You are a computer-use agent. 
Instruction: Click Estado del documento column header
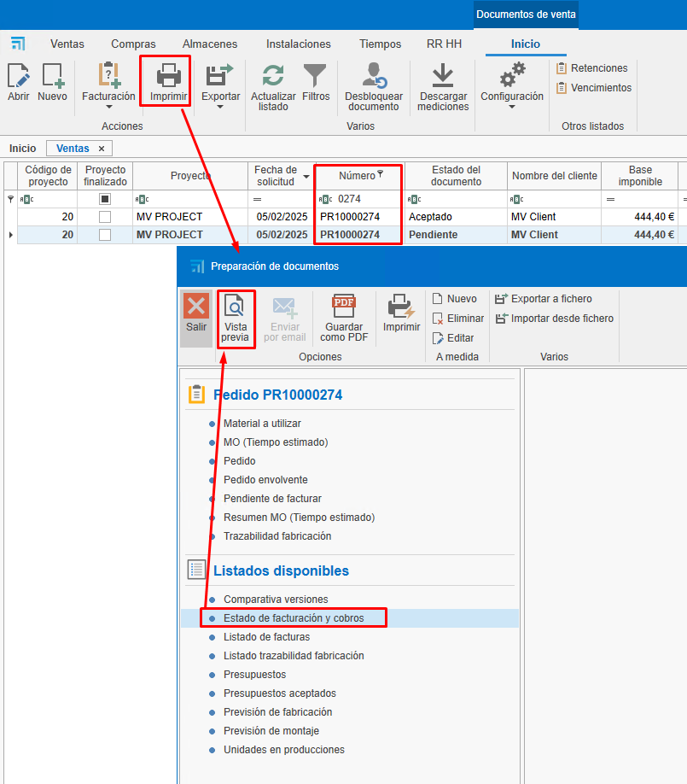(x=456, y=175)
